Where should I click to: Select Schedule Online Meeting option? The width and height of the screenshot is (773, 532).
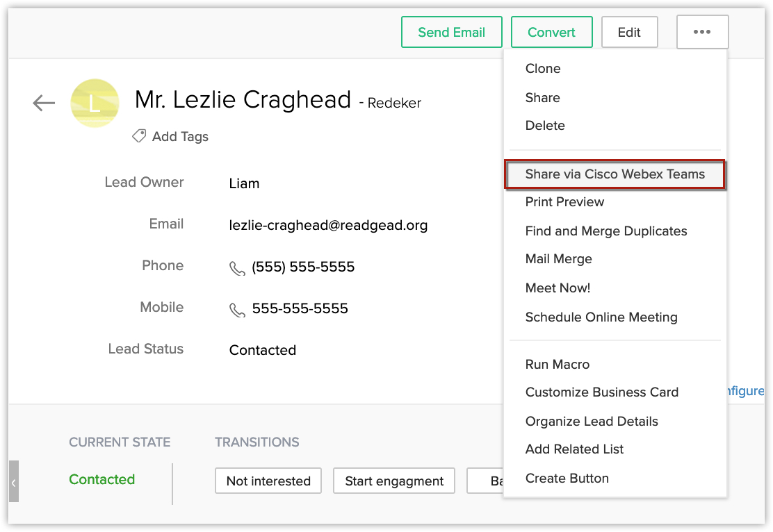click(601, 317)
